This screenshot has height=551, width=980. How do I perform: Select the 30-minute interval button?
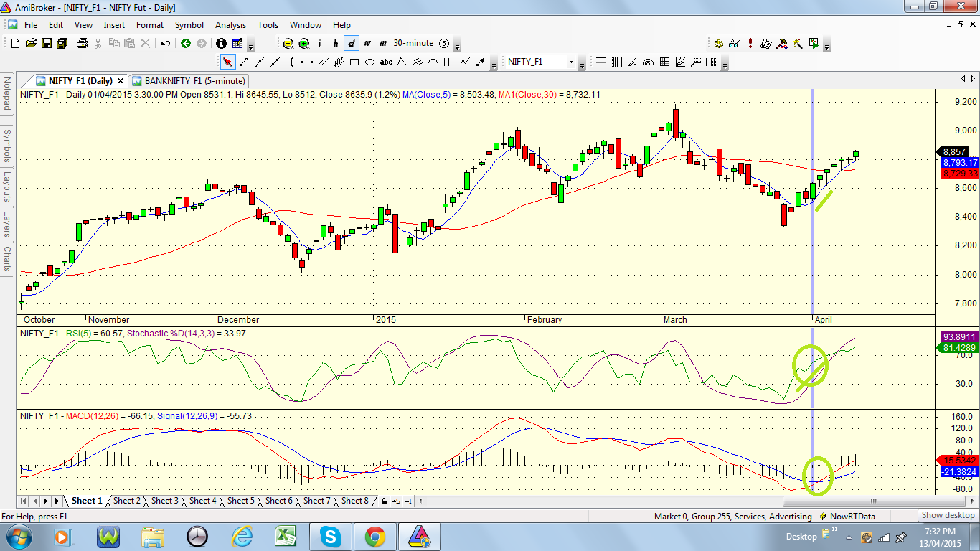coord(413,43)
